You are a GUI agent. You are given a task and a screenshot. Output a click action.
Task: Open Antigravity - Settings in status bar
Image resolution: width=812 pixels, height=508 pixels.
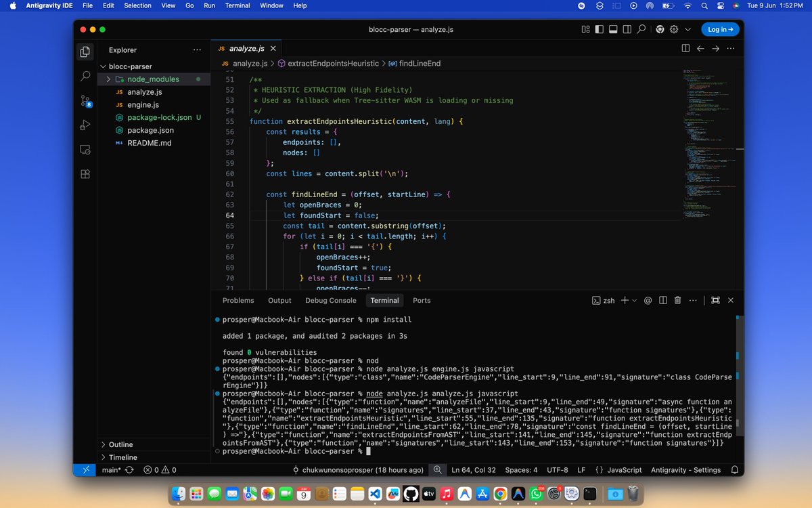coord(685,470)
